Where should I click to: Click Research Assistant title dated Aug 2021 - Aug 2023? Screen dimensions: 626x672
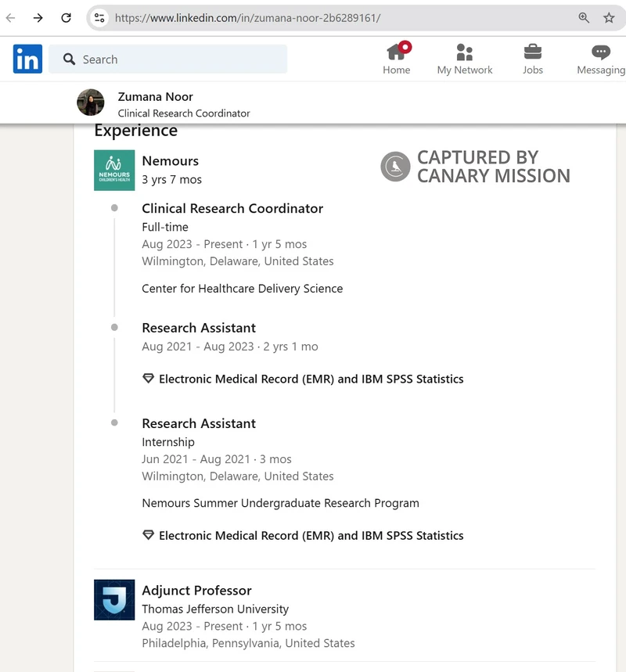[199, 328]
